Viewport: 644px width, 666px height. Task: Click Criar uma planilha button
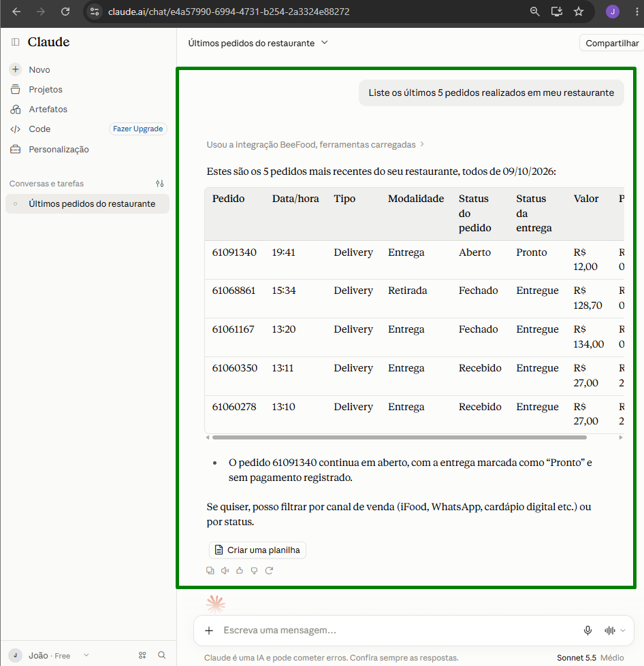pyautogui.click(x=257, y=550)
